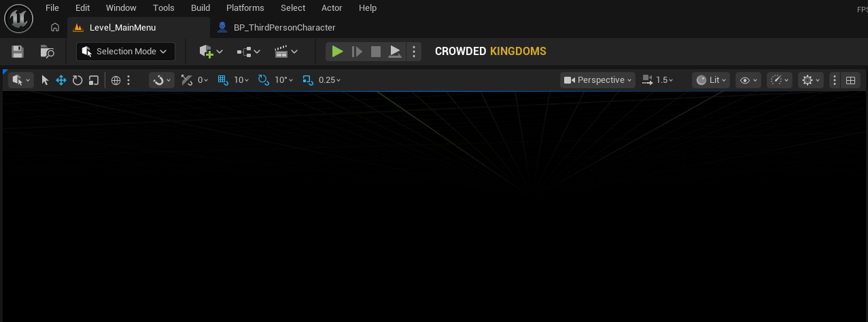
Task: Open the quick add actor cube menu
Action: point(211,52)
